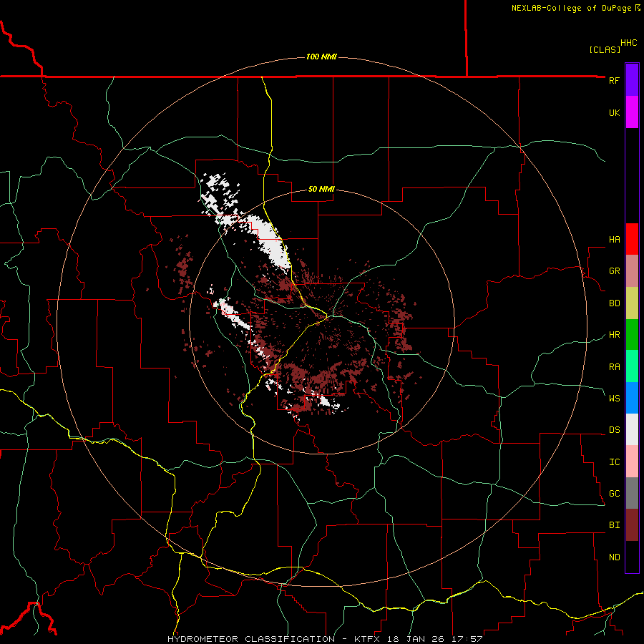The width and height of the screenshot is (644, 644).
Task: Click the 50 NMI range ring label
Action: 321,189
